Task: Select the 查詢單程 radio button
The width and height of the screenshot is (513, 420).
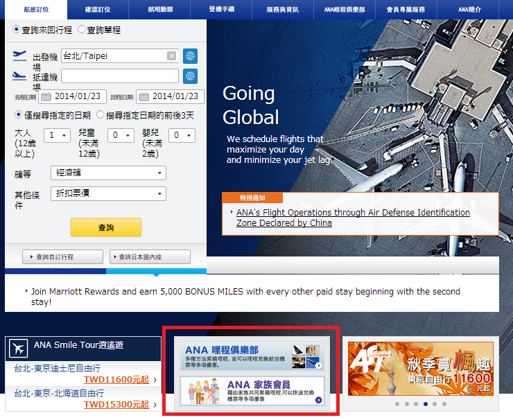Action: click(82, 29)
